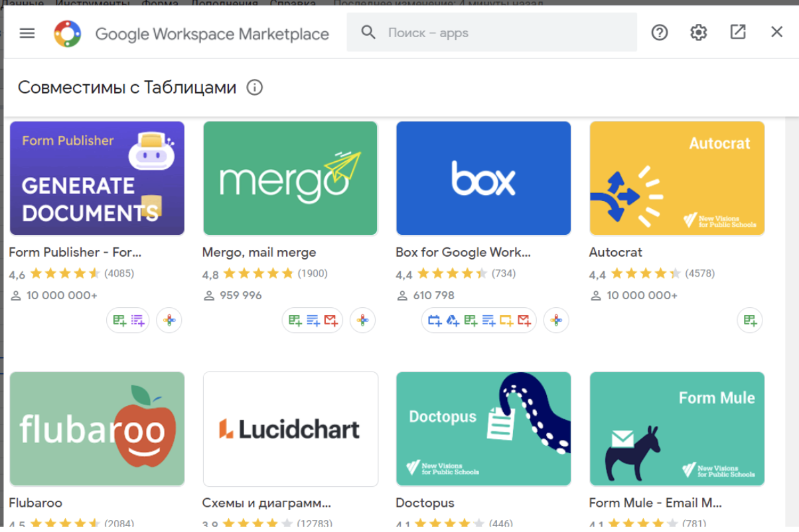This screenshot has height=532, width=799.
Task: Click Sheets icon under Box
Action: pyautogui.click(x=471, y=320)
